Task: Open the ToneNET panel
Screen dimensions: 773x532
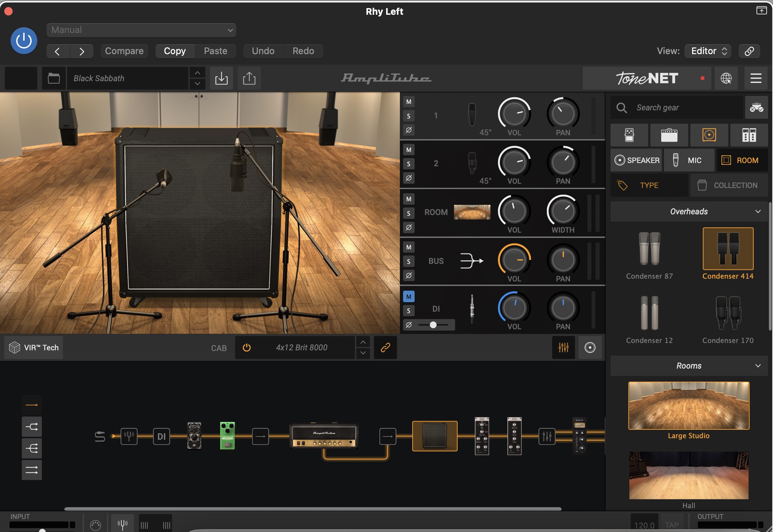Action: pos(646,78)
